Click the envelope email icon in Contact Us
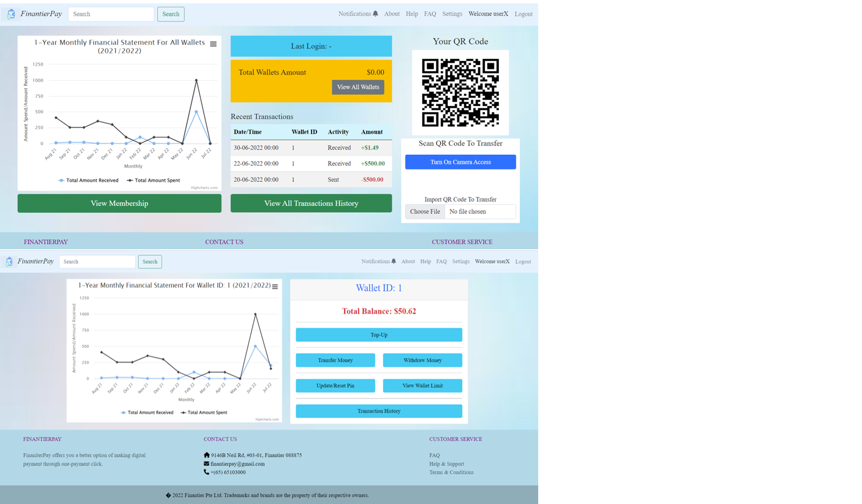862x504 pixels. 207,464
